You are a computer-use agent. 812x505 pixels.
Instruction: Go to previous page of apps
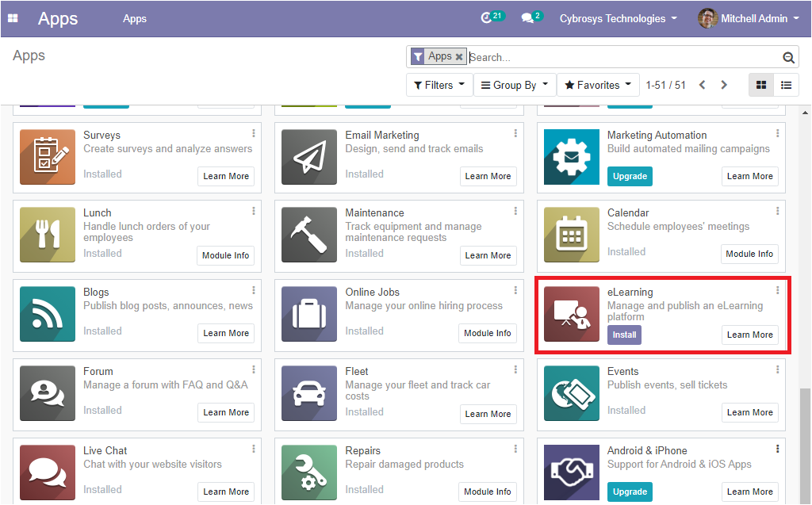pyautogui.click(x=703, y=85)
